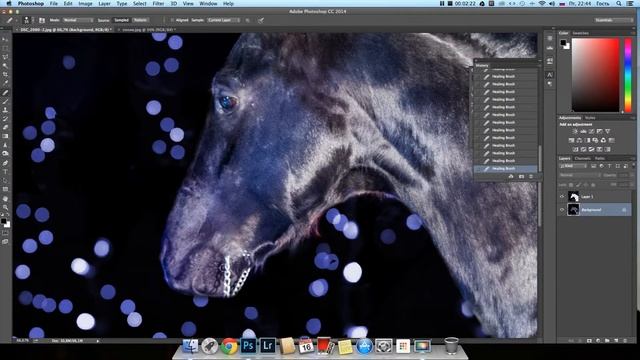The width and height of the screenshot is (640, 360).
Task: Select the Type tool in the toolbox
Action: click(5, 171)
